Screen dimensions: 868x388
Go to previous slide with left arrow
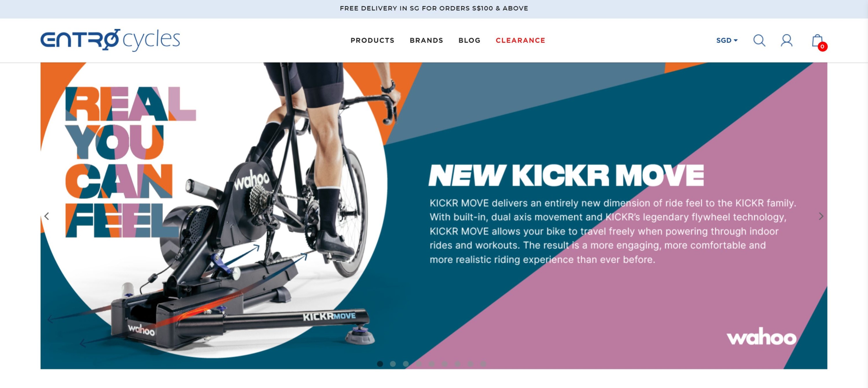47,216
